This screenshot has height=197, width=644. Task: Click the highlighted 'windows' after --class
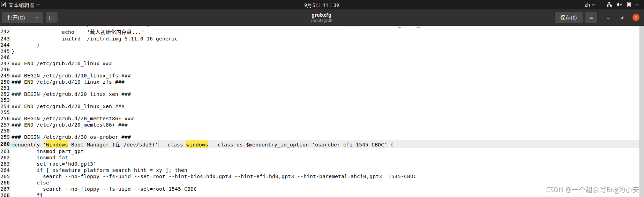[x=197, y=145]
